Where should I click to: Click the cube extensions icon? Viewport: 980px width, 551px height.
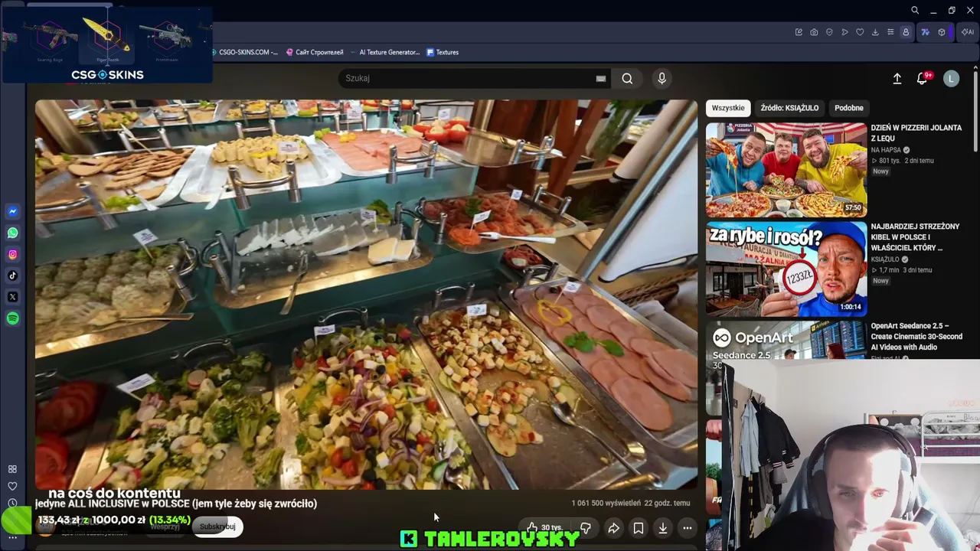pos(942,32)
